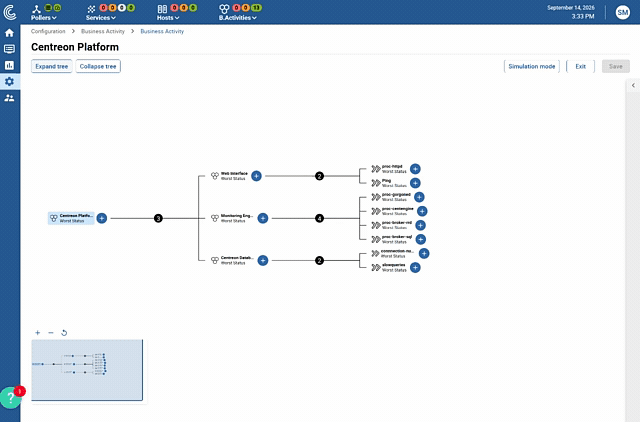Zoom in on the tree with plus icon
This screenshot has height=422, width=640.
coord(38,333)
